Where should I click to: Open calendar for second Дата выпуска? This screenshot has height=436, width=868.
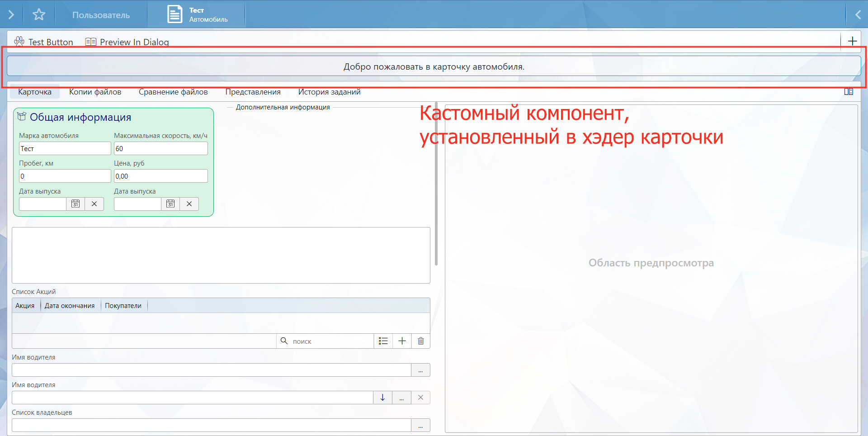click(x=170, y=204)
